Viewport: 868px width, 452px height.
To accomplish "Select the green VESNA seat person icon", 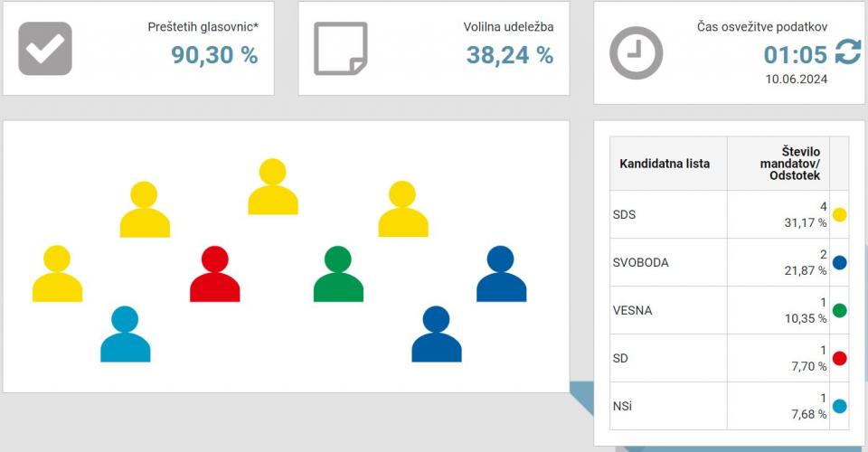I will [x=338, y=275].
